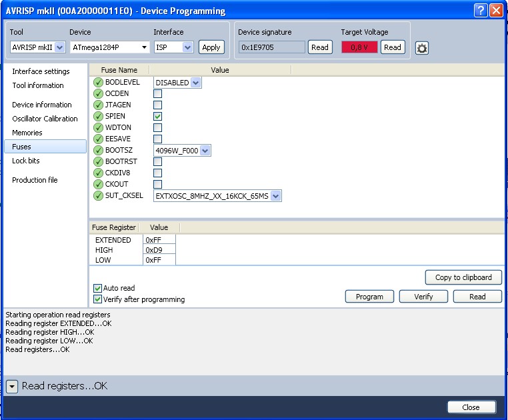Viewport: 508px width, 420px height.
Task: Click Copy to clipboard button
Action: pyautogui.click(x=463, y=277)
